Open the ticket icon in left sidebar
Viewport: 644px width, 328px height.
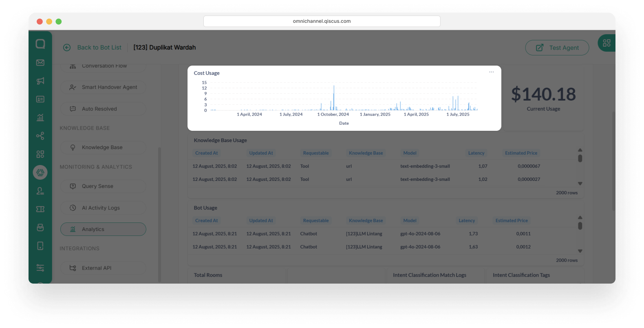click(40, 209)
